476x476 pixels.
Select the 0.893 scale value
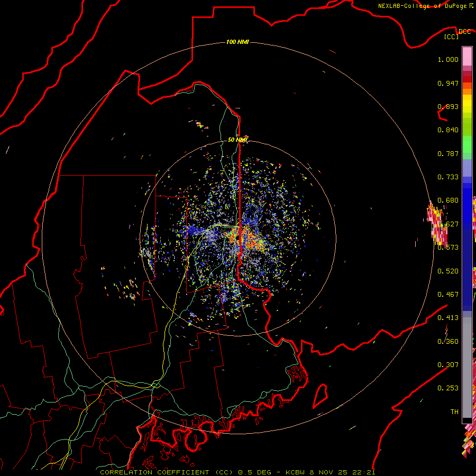coord(448,106)
